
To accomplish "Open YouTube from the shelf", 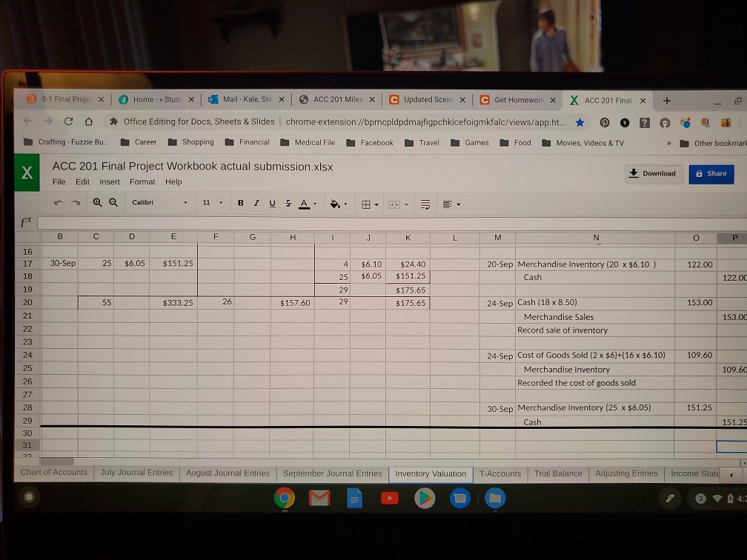I will click(390, 498).
